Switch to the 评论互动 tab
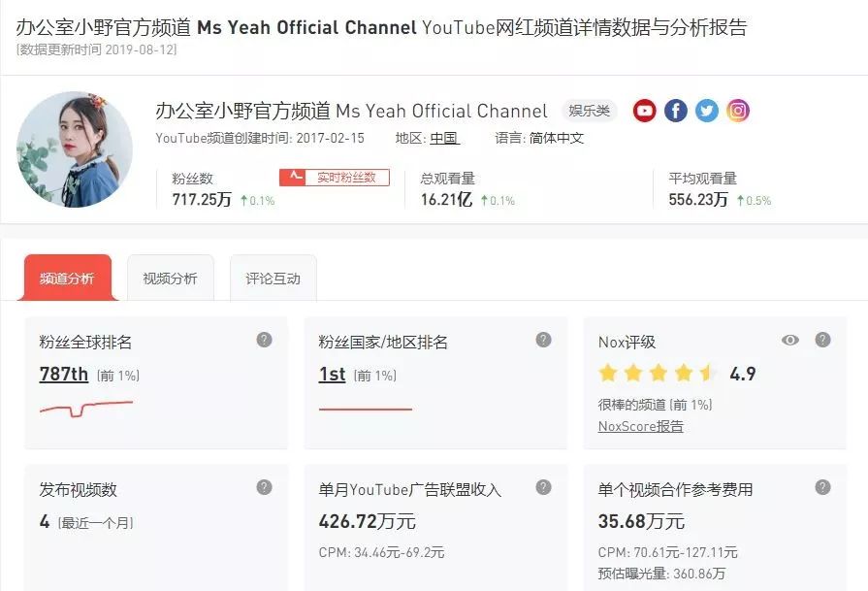Screen dimensions: 868x591 click(x=273, y=277)
